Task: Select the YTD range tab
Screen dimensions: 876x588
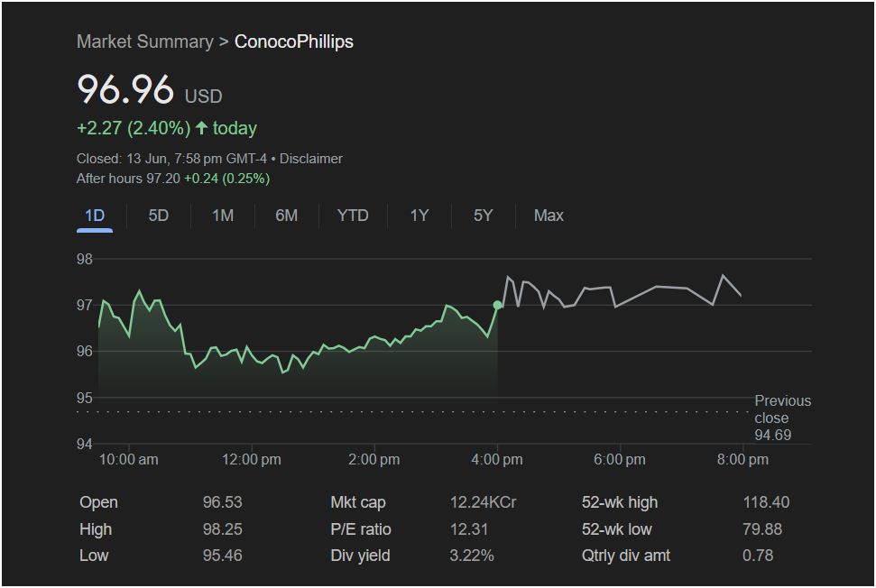Action: [x=353, y=216]
